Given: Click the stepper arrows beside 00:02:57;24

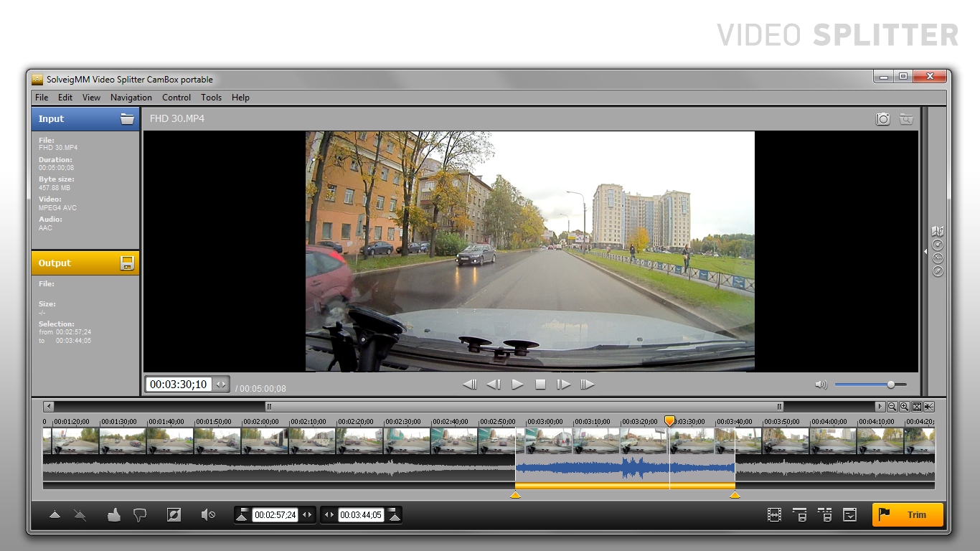Looking at the screenshot, I should [307, 515].
